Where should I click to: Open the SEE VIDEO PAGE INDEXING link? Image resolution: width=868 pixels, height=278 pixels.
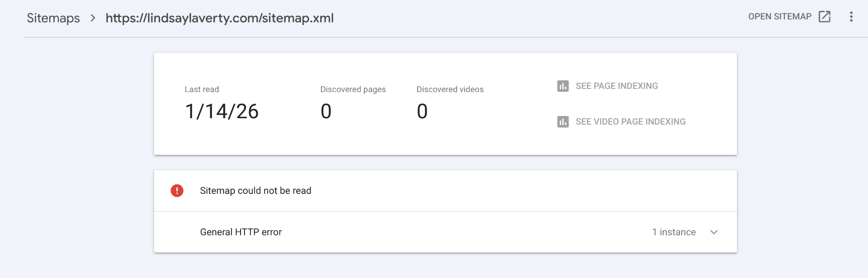pos(630,122)
